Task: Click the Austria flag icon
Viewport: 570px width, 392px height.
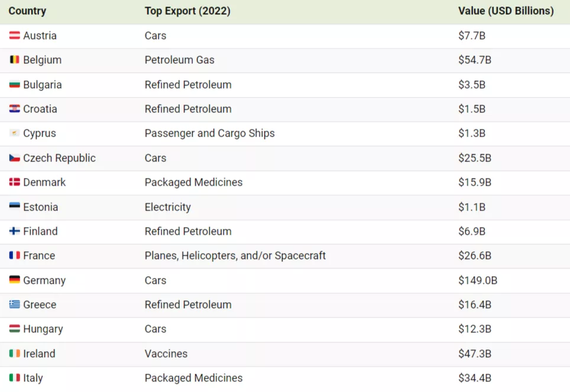Action: [15, 36]
